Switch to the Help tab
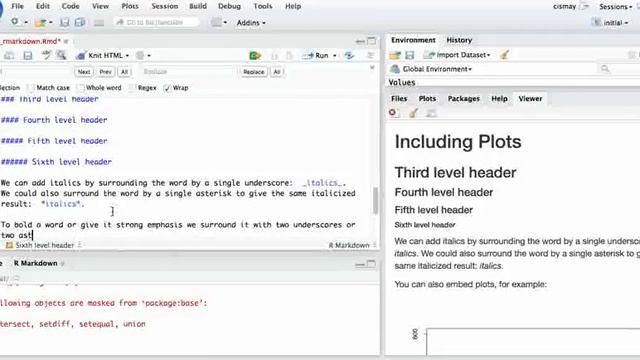640x360 pixels. 499,99
